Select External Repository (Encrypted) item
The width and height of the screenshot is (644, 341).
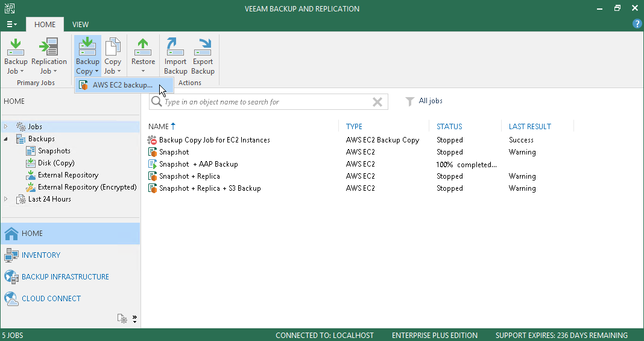point(87,187)
